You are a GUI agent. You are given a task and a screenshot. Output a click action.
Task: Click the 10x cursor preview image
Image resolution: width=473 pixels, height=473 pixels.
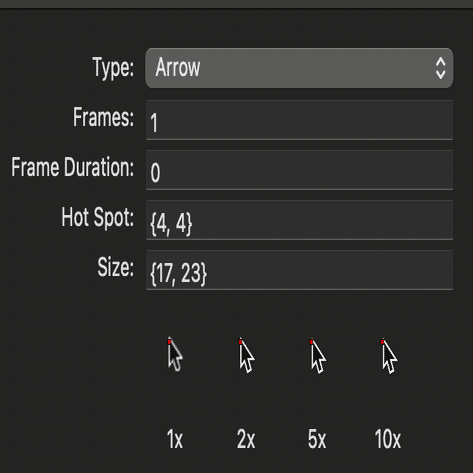click(x=389, y=356)
